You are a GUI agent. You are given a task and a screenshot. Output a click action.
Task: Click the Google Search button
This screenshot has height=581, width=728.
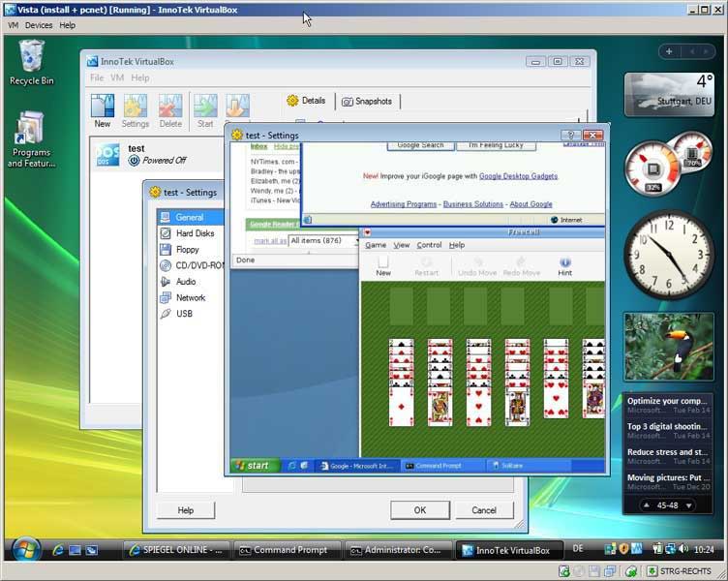point(420,145)
